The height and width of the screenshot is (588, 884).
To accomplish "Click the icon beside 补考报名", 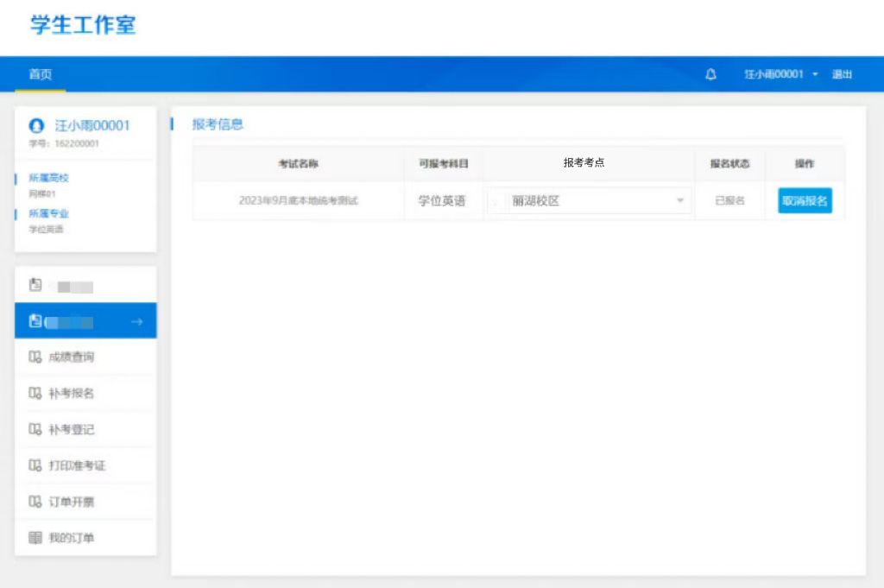I will point(35,393).
